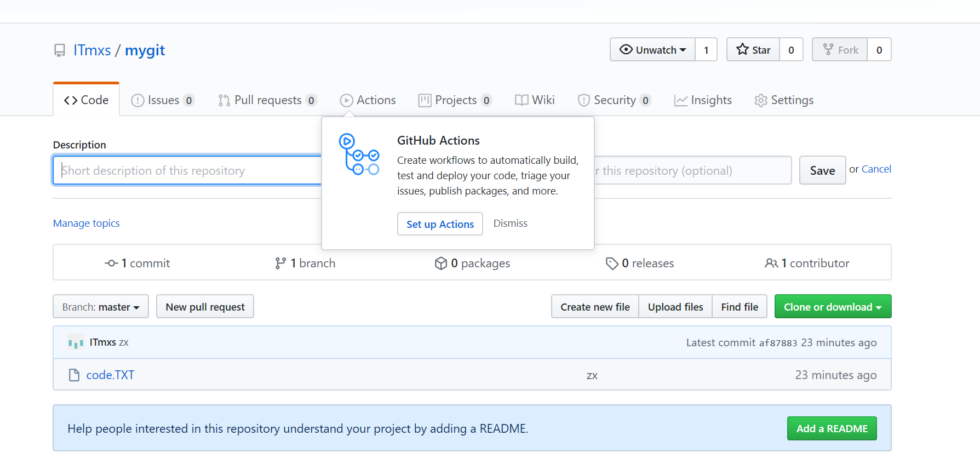Star the mygit repository
Screen dimensions: 980x470
753,50
